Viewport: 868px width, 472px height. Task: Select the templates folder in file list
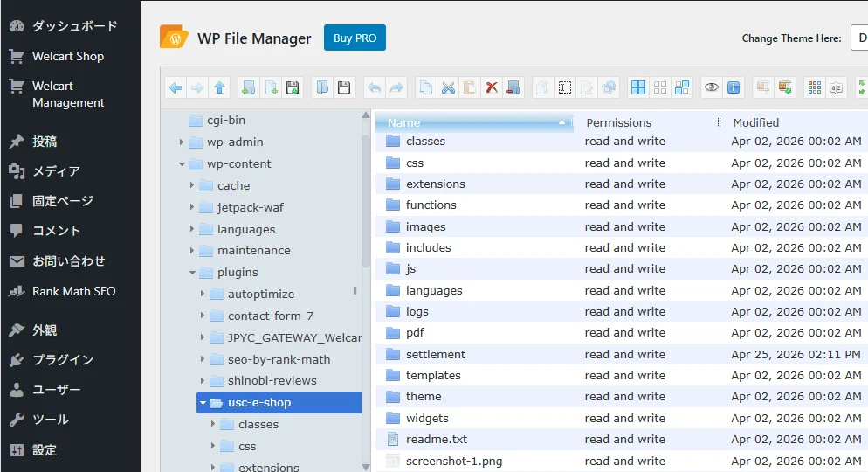coord(622,375)
